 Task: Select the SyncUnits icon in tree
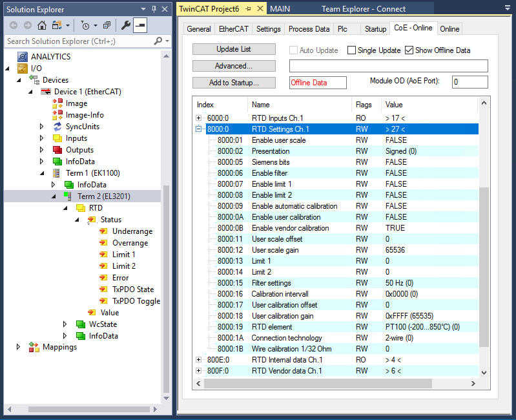[57, 127]
